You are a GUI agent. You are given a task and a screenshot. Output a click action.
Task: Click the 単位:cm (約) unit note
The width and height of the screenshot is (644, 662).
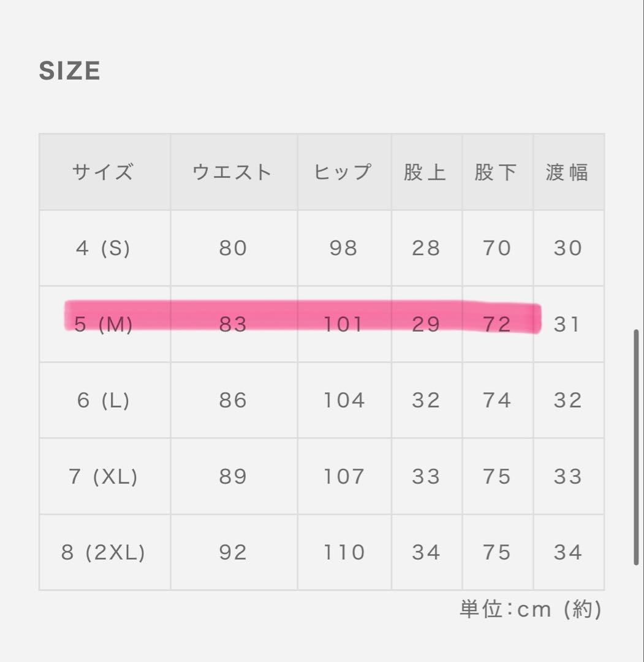click(531, 609)
